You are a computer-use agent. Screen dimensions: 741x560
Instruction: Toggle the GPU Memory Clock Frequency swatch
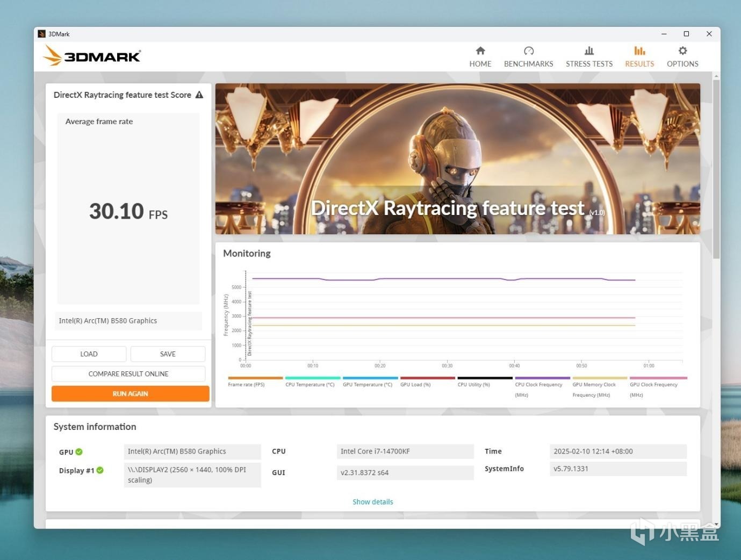pyautogui.click(x=600, y=378)
